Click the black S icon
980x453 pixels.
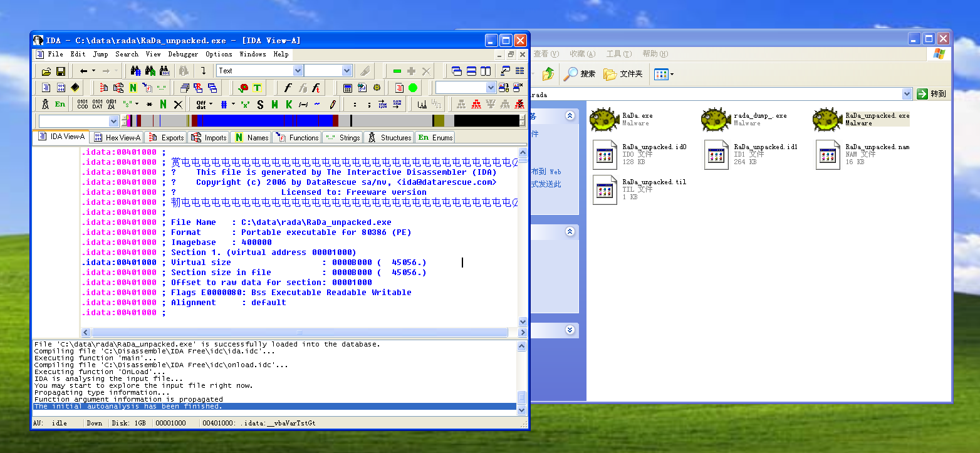260,104
